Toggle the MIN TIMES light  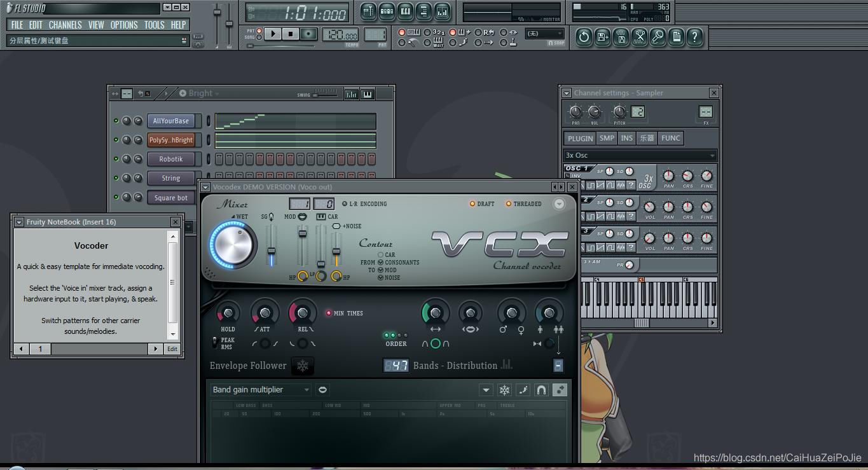[329, 313]
